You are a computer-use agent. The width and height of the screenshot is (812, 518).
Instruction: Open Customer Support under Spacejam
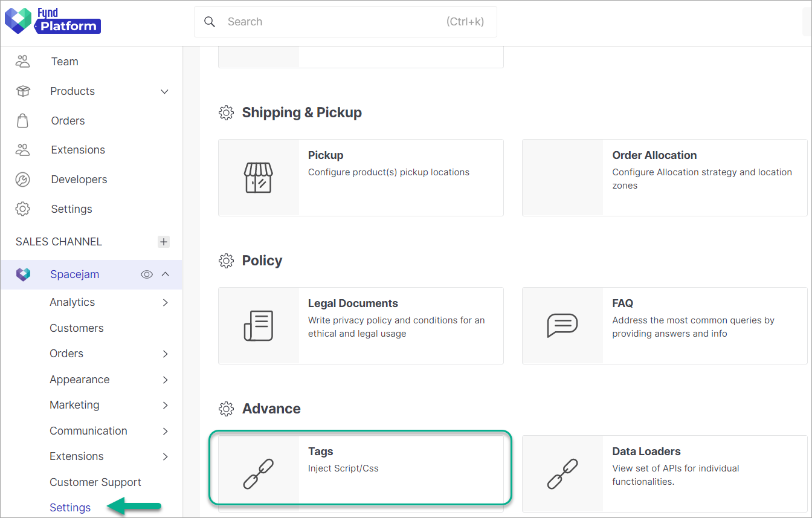point(95,482)
